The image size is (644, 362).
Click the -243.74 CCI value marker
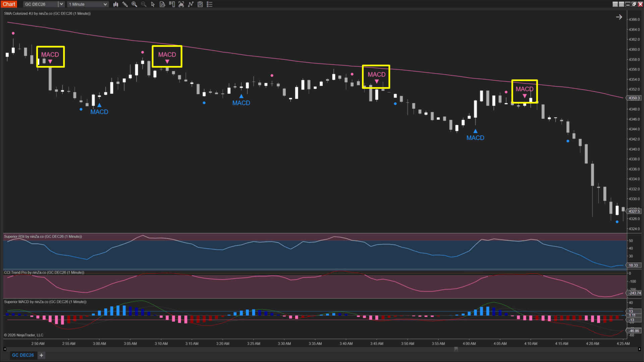click(634, 293)
